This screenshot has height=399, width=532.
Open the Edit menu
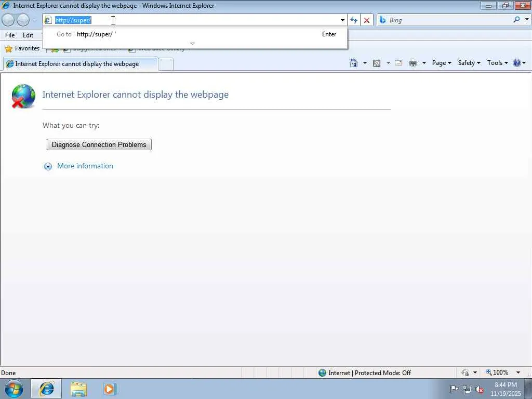pyautogui.click(x=28, y=35)
